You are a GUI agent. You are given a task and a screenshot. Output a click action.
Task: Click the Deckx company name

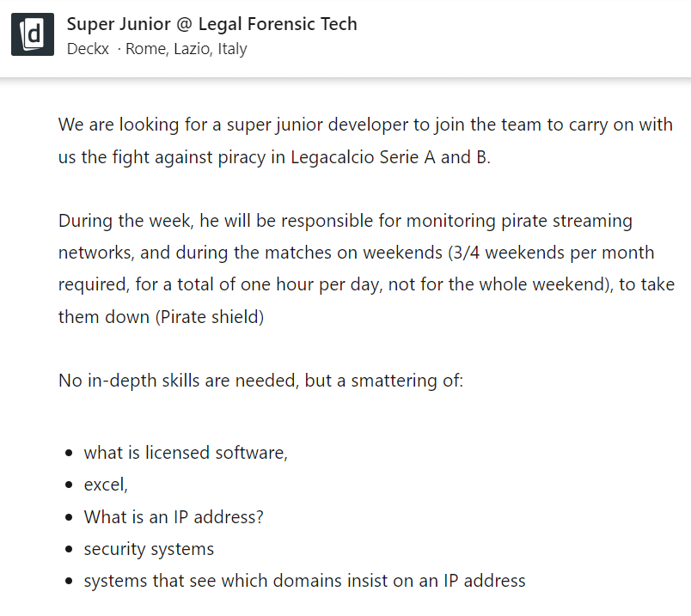tap(89, 49)
